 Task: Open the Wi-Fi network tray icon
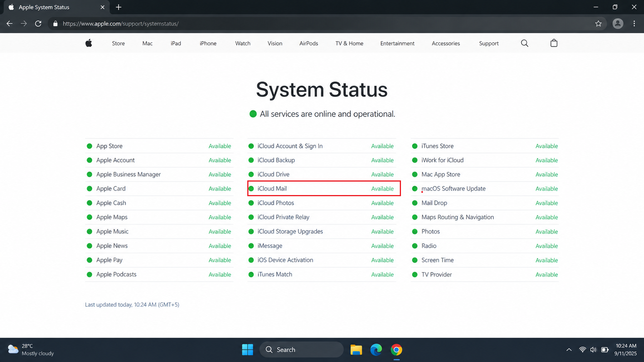(582, 350)
